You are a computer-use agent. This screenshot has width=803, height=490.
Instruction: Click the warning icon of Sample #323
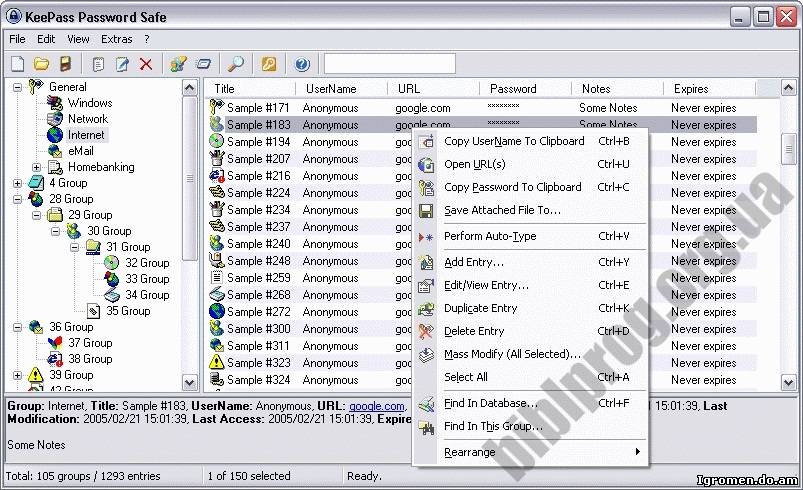[x=217, y=363]
